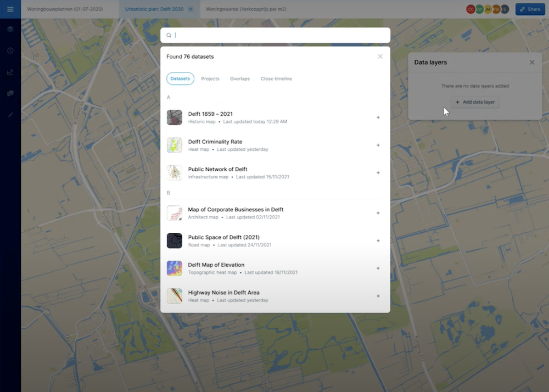Click the magnifier icon in the search bar
The height and width of the screenshot is (392, 549).
click(169, 35)
